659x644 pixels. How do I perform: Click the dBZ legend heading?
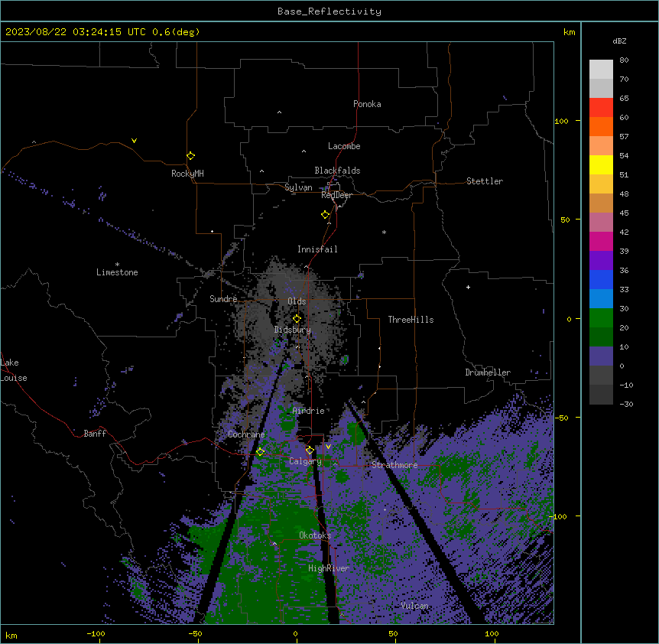(619, 41)
